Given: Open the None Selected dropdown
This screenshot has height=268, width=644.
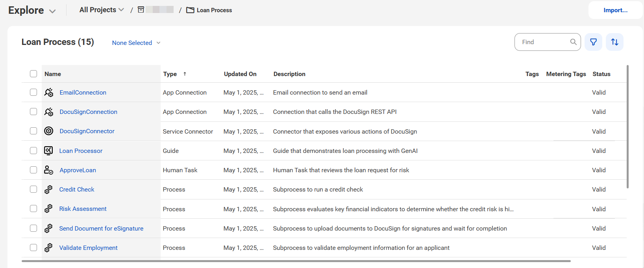Looking at the screenshot, I should pos(136,43).
